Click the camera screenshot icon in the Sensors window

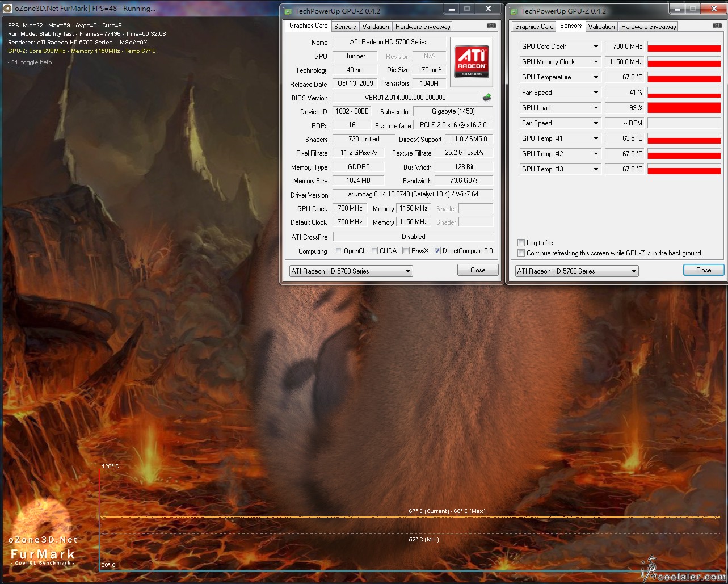(717, 26)
